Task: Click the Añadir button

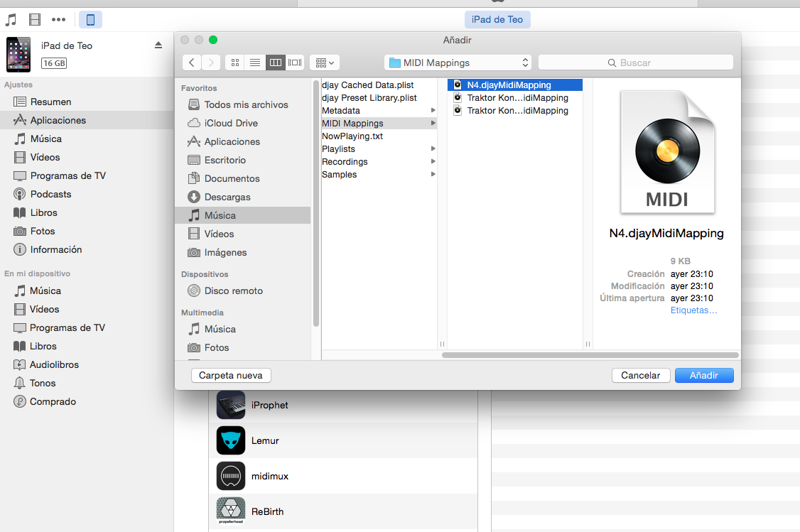Action: (704, 375)
